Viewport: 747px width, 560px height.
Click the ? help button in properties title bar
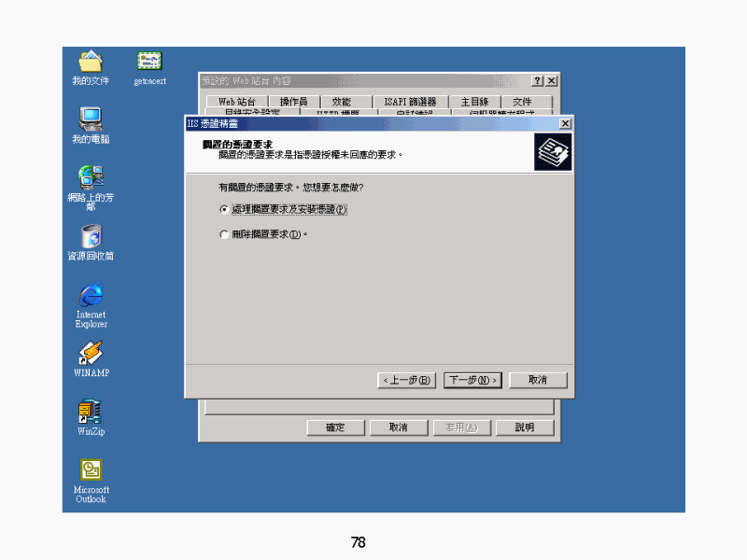click(538, 81)
